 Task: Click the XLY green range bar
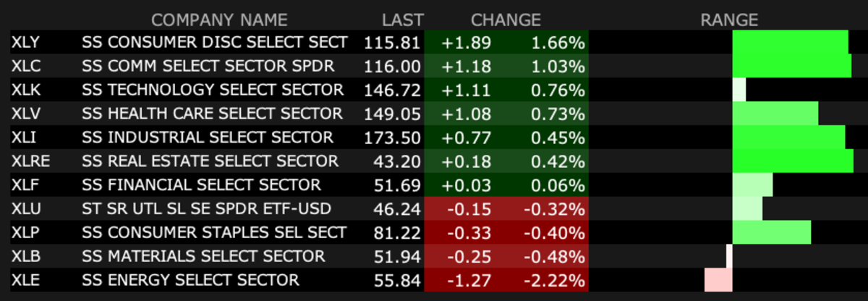(790, 43)
